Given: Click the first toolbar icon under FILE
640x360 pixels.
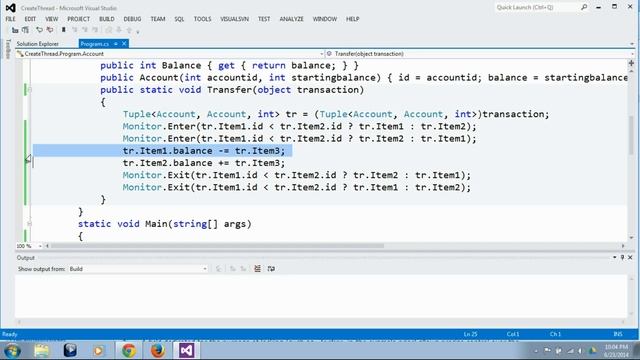Looking at the screenshot, I should pos(15,30).
